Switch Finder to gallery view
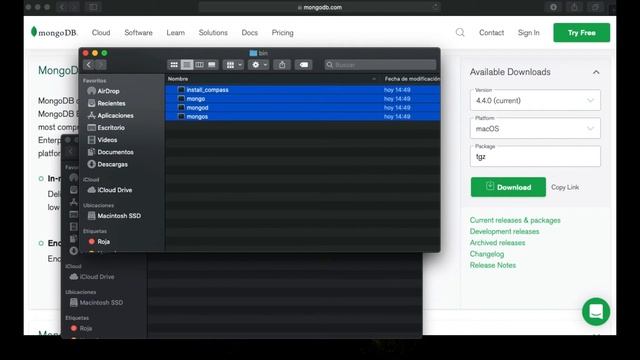 coord(212,64)
